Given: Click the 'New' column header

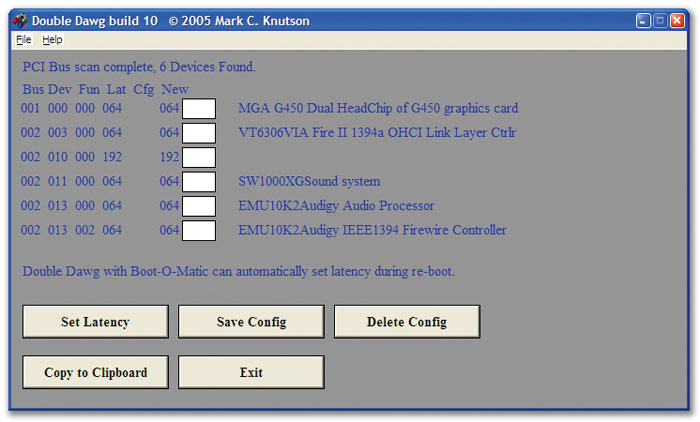Looking at the screenshot, I should pyautogui.click(x=175, y=89).
